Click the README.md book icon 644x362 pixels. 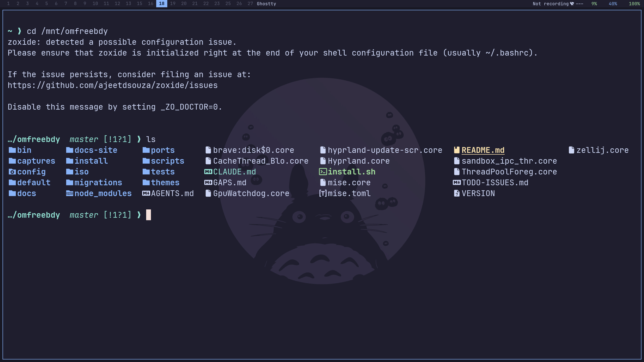click(457, 150)
